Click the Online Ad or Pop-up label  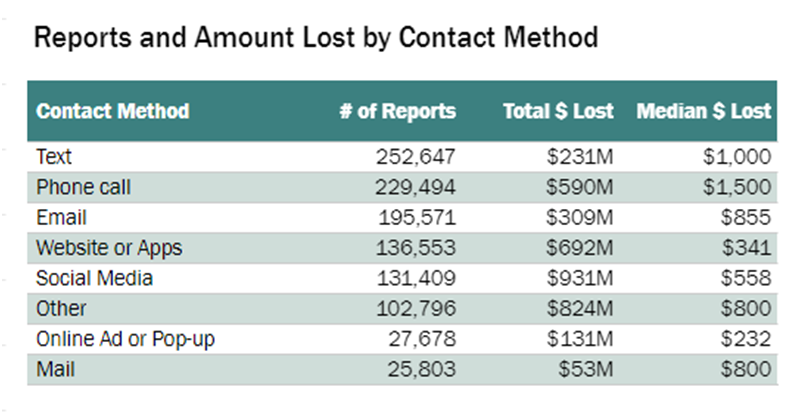tap(125, 339)
